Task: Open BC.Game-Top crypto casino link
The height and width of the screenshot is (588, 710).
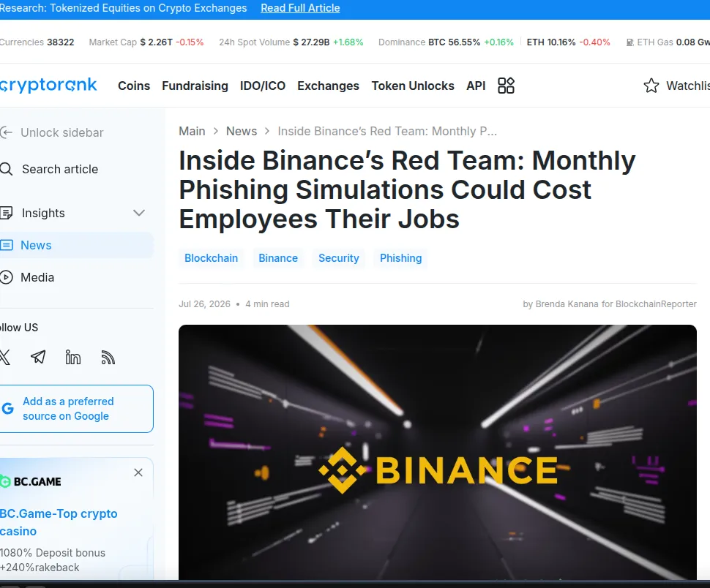Action: (x=59, y=522)
